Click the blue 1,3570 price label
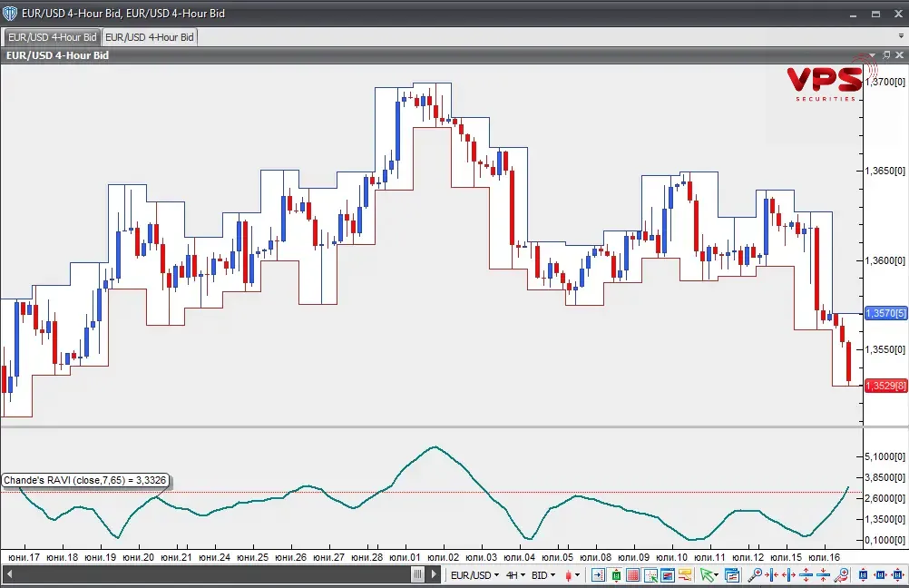Screen dimensions: 909x588 (885, 313)
